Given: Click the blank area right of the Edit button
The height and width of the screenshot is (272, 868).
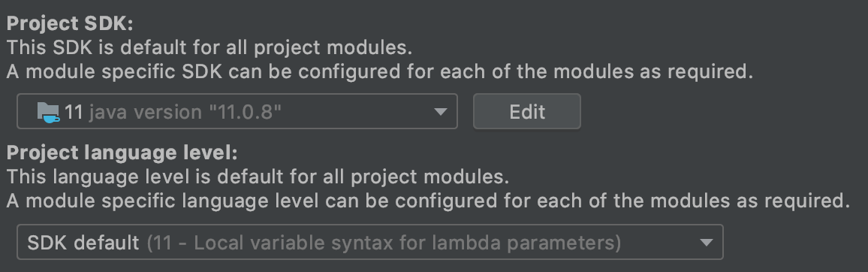Looking at the screenshot, I should coord(719,111).
